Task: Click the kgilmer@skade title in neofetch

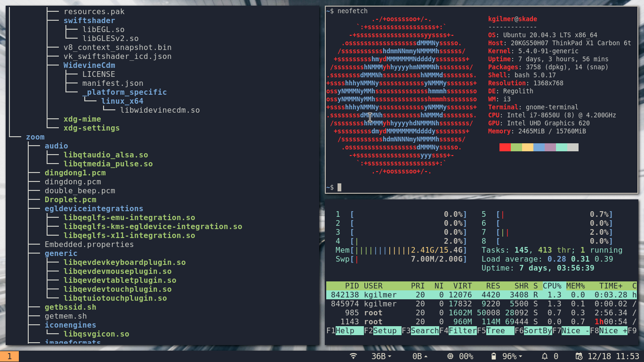Action: (x=513, y=19)
